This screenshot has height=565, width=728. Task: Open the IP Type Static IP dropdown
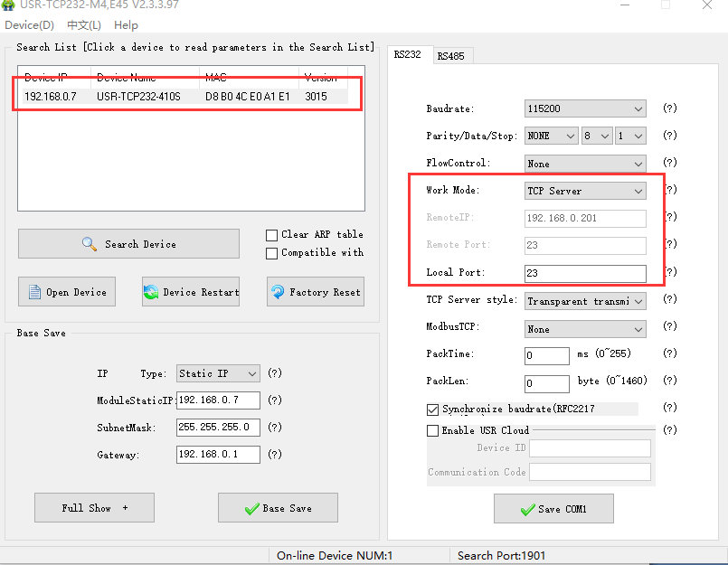[218, 373]
